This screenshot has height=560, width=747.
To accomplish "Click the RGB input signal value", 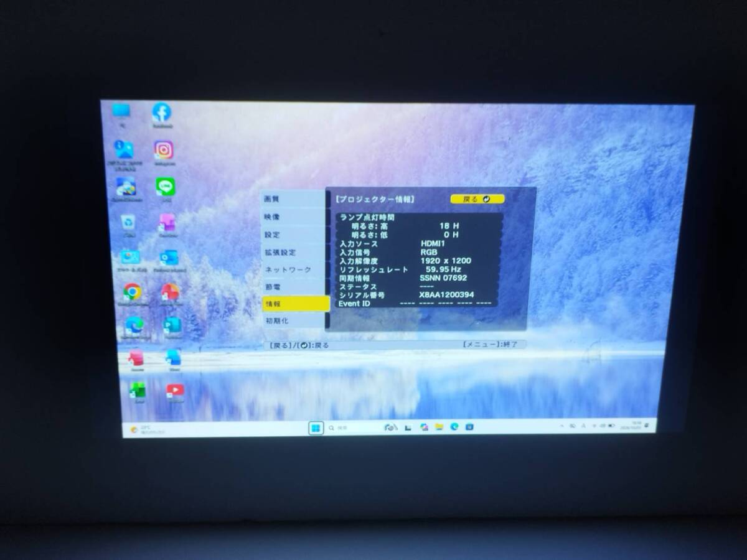I will pos(428,252).
